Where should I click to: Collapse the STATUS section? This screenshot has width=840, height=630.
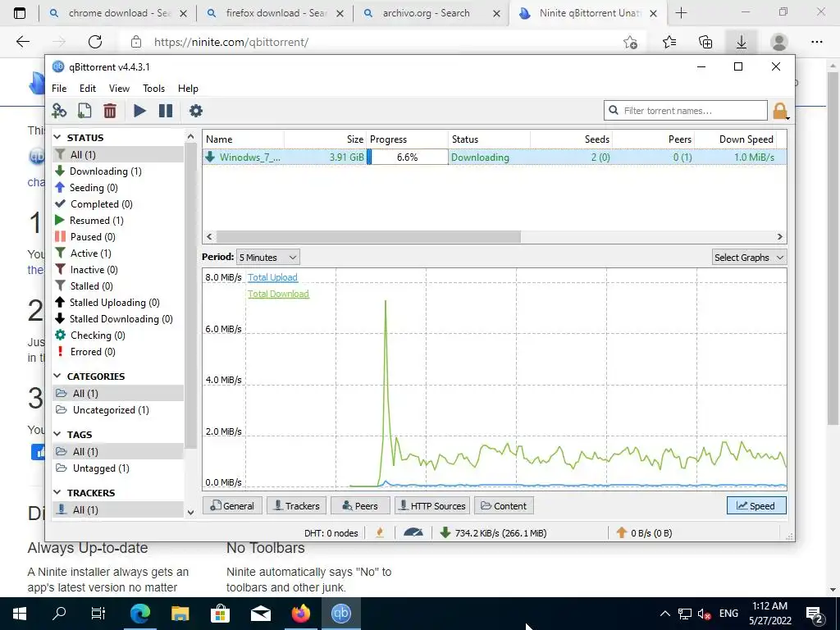pos(57,138)
